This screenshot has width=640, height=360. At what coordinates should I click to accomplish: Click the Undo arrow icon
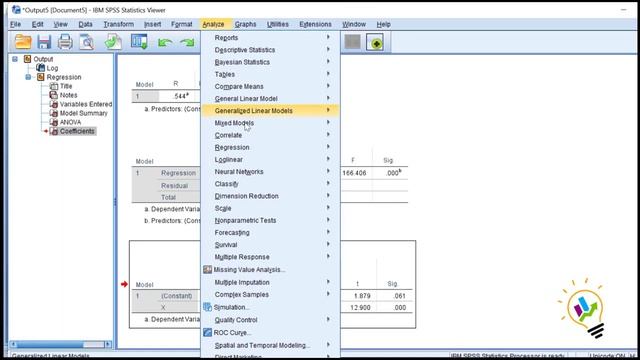pos(164,42)
